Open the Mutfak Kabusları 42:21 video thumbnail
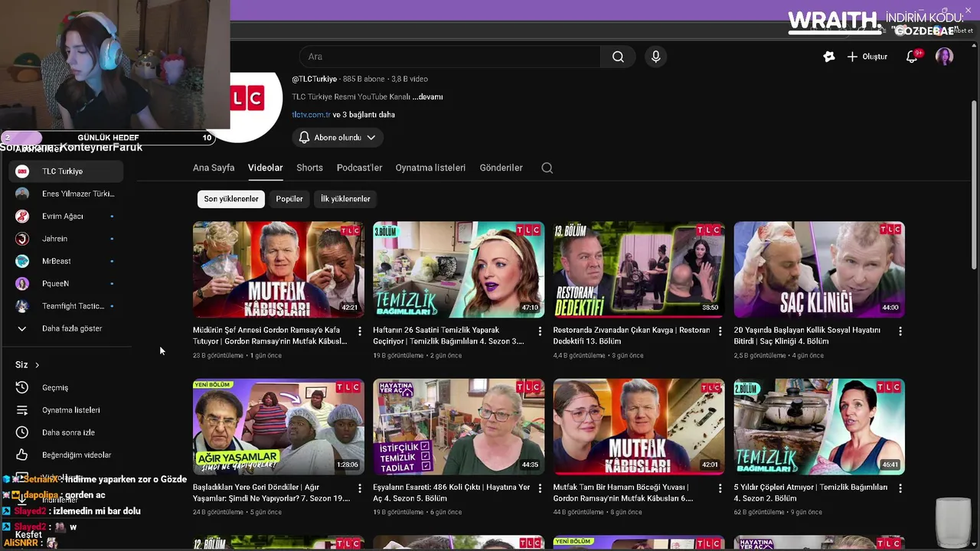Screen dimensions: 980x551 point(279,269)
